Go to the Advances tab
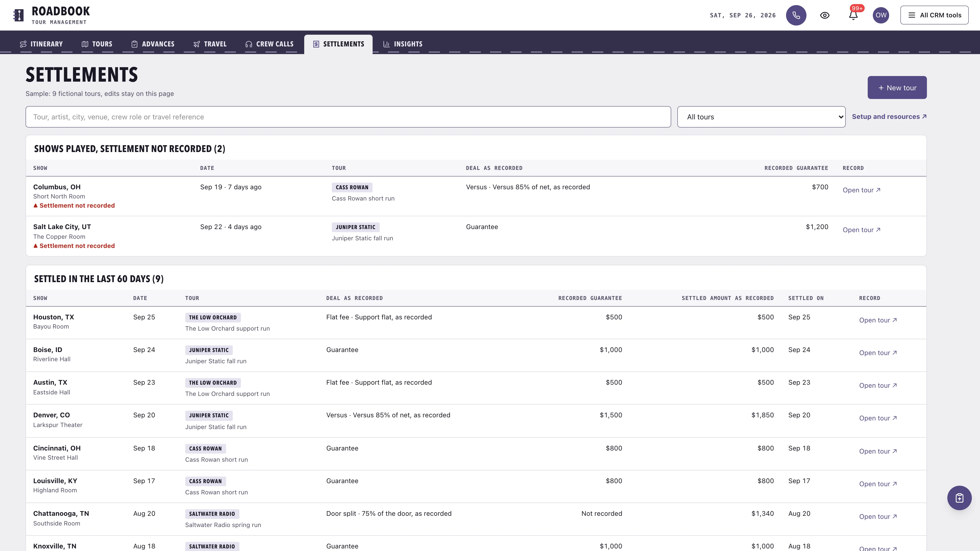The height and width of the screenshot is (551, 980). (x=153, y=44)
